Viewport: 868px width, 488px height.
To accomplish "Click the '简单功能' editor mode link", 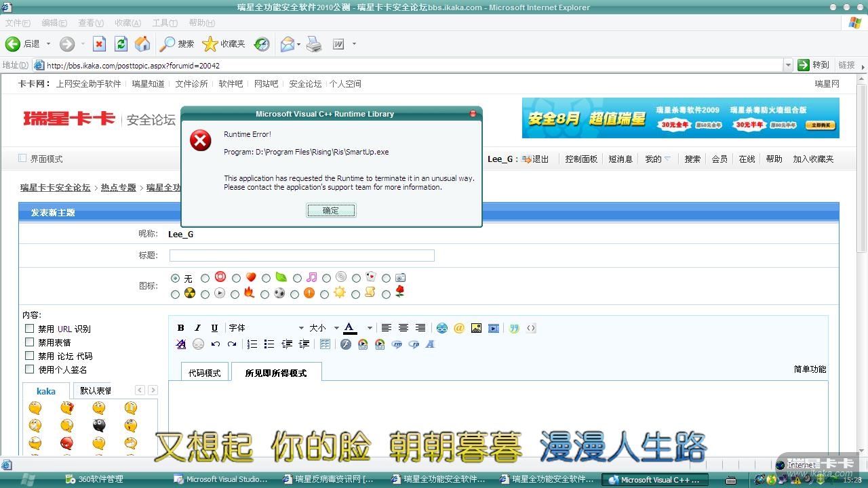I will pos(810,369).
